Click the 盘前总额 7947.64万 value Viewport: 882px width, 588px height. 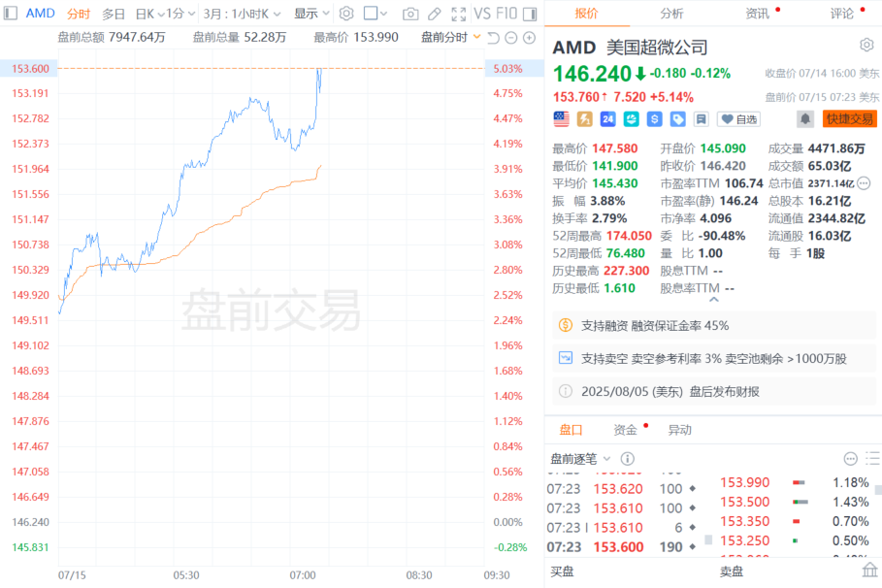click(x=137, y=37)
